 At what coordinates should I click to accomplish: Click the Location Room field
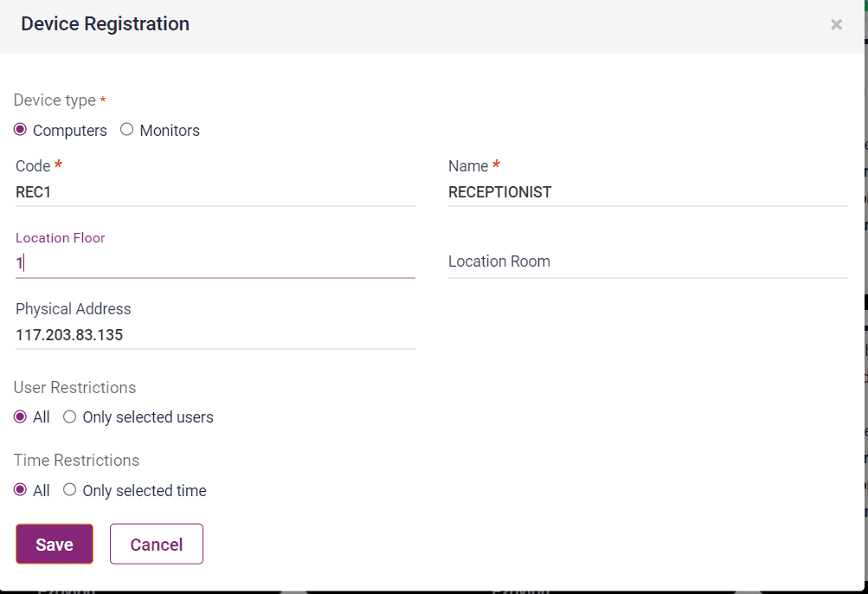click(x=647, y=261)
